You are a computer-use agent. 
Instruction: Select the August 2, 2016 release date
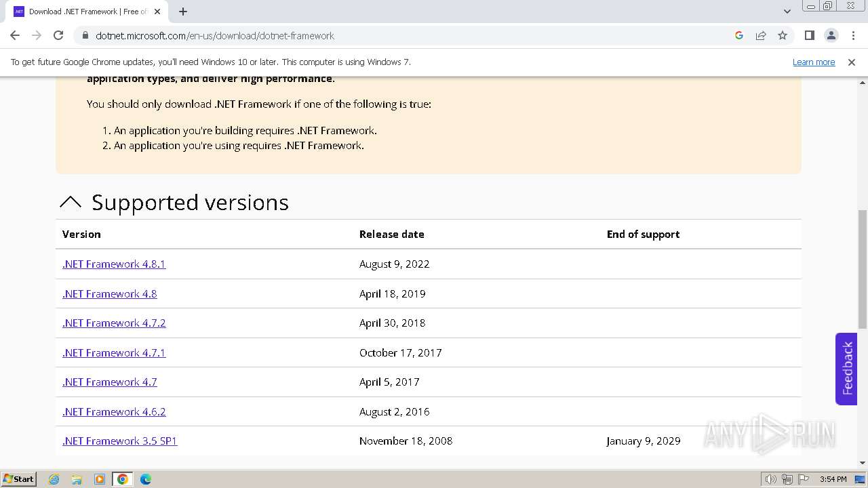click(x=395, y=411)
